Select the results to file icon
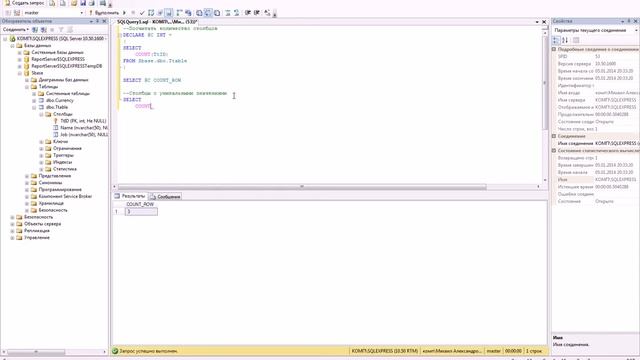 (x=217, y=13)
